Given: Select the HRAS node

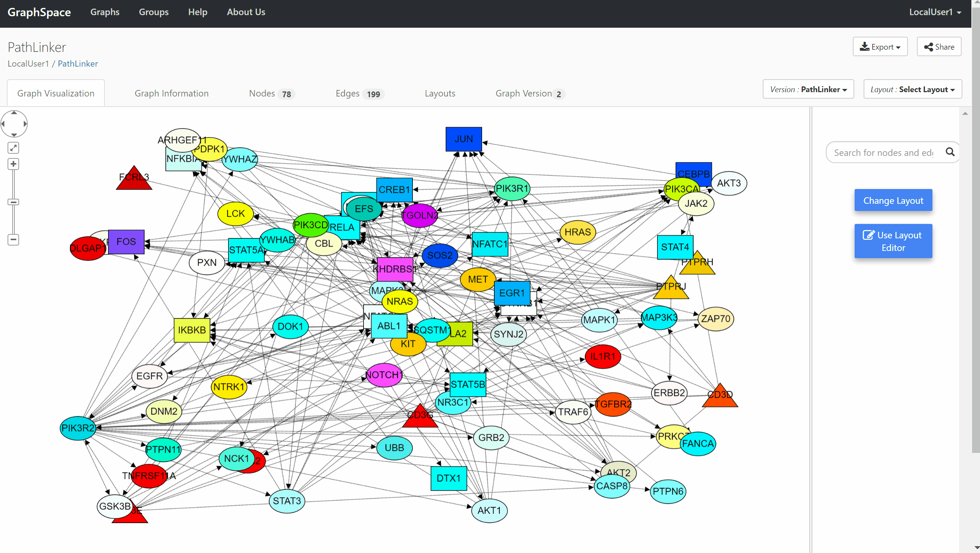Looking at the screenshot, I should [577, 232].
